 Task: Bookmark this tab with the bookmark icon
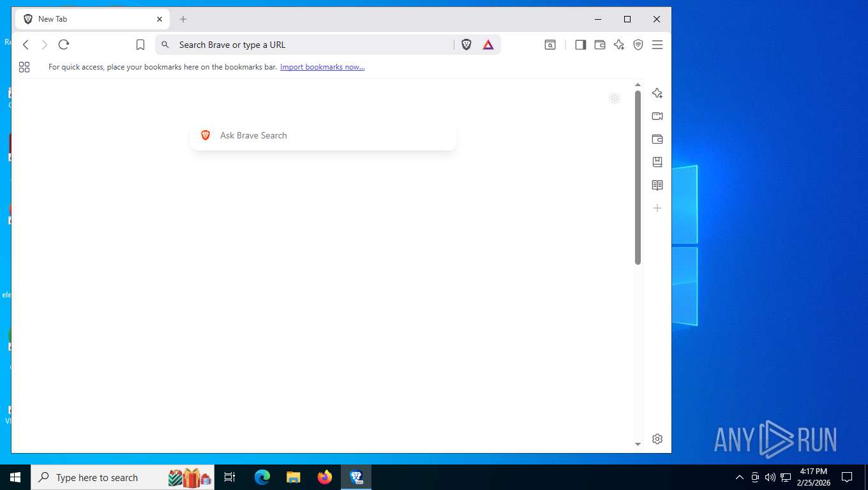tap(140, 45)
